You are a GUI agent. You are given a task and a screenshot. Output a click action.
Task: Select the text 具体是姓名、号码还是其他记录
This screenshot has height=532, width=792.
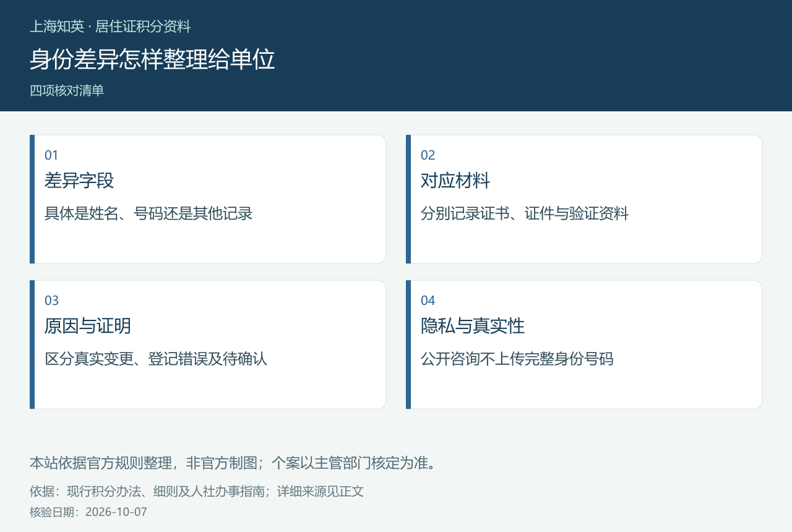point(148,214)
